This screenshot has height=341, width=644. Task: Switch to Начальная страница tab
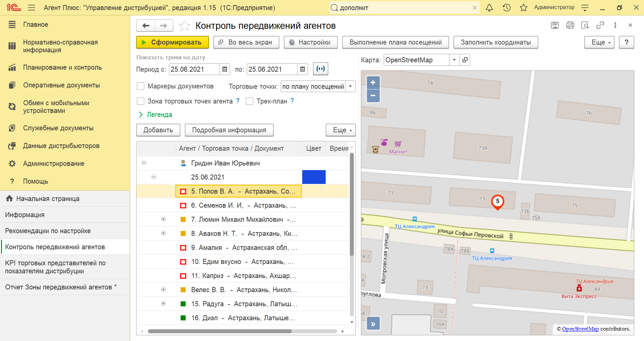coord(65,199)
